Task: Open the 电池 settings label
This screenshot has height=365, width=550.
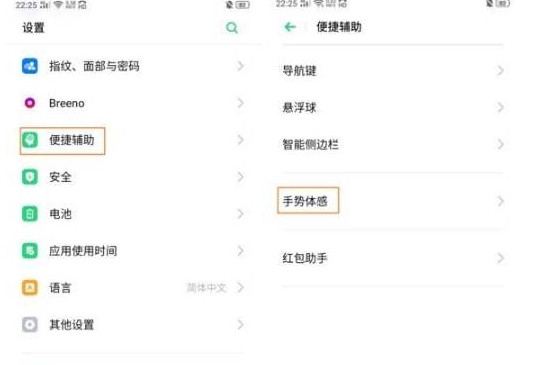Action: [x=60, y=214]
